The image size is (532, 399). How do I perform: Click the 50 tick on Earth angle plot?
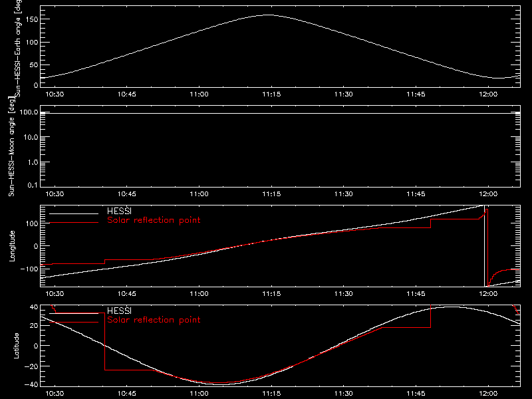pos(34,65)
